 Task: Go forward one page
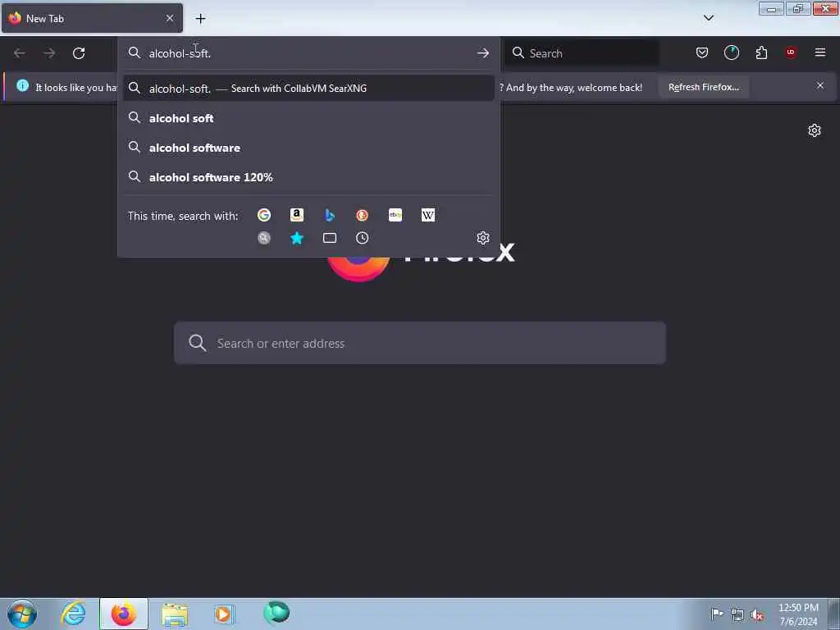pos(49,53)
